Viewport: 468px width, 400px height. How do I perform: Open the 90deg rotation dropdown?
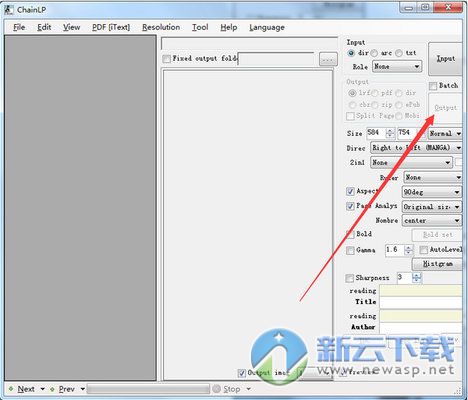[432, 192]
